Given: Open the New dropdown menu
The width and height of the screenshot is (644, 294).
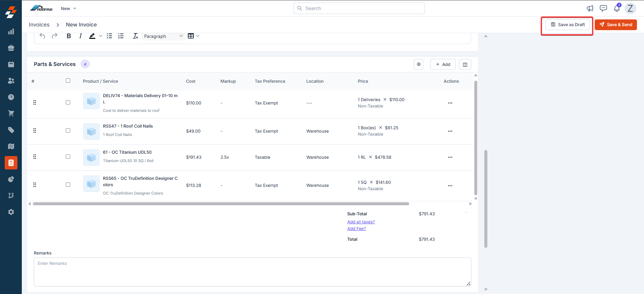Looking at the screenshot, I should click(x=68, y=8).
